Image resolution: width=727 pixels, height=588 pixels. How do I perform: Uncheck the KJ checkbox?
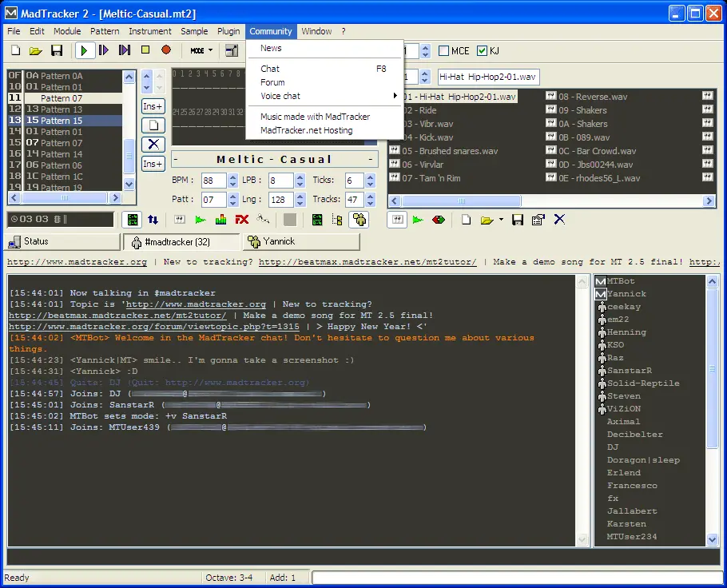(483, 51)
